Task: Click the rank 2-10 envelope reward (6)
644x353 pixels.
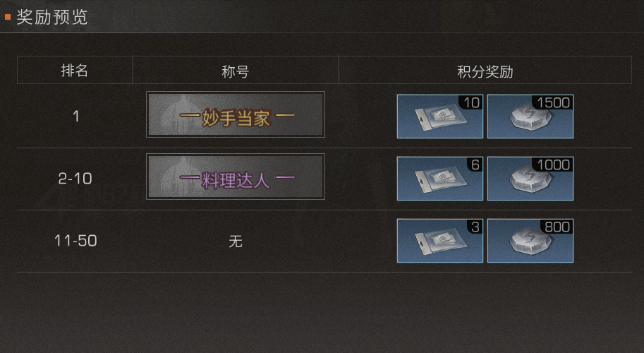Action: pyautogui.click(x=440, y=179)
